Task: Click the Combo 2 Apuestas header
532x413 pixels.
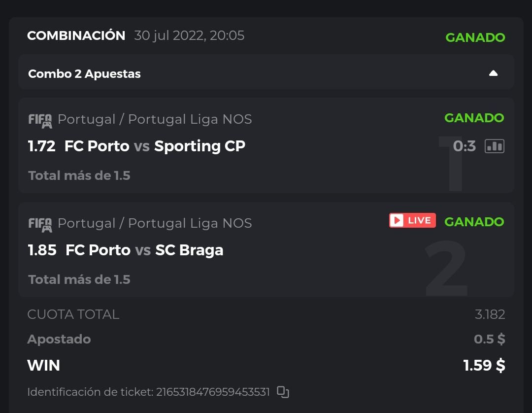Action: [84, 74]
